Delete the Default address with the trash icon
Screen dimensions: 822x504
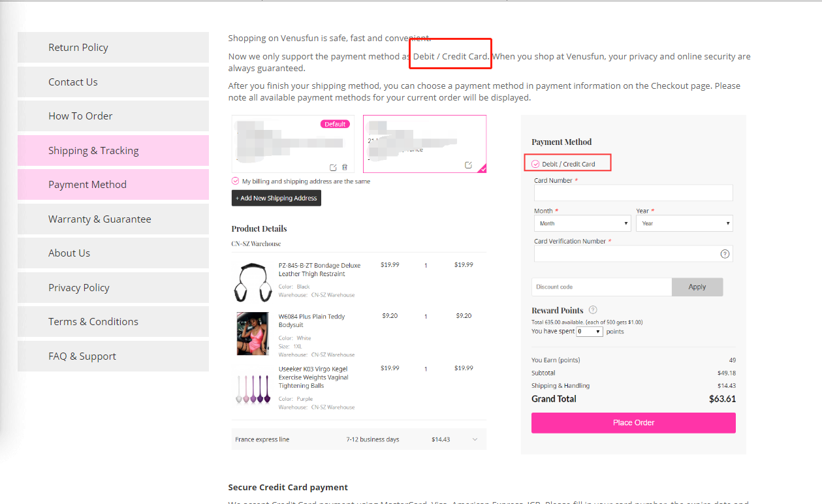345,167
